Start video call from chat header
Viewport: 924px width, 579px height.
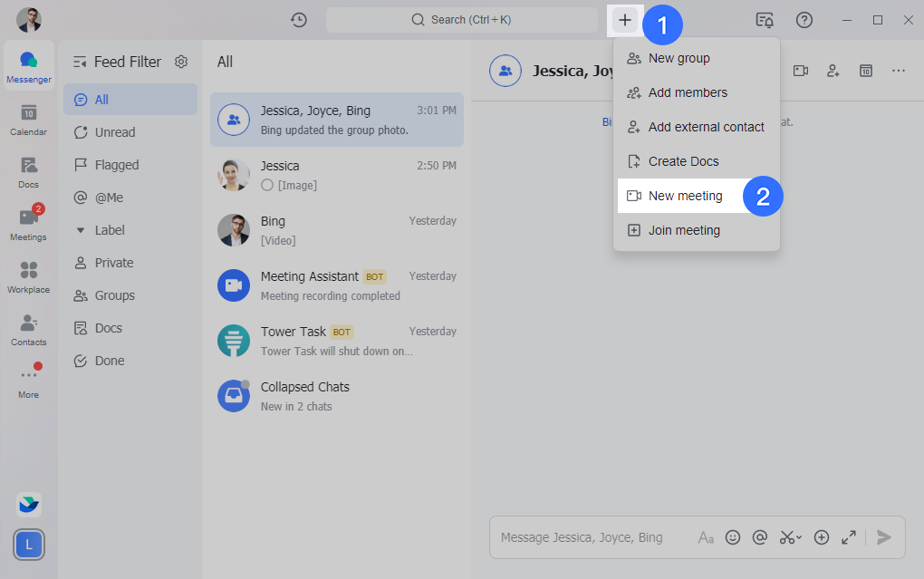(x=801, y=71)
